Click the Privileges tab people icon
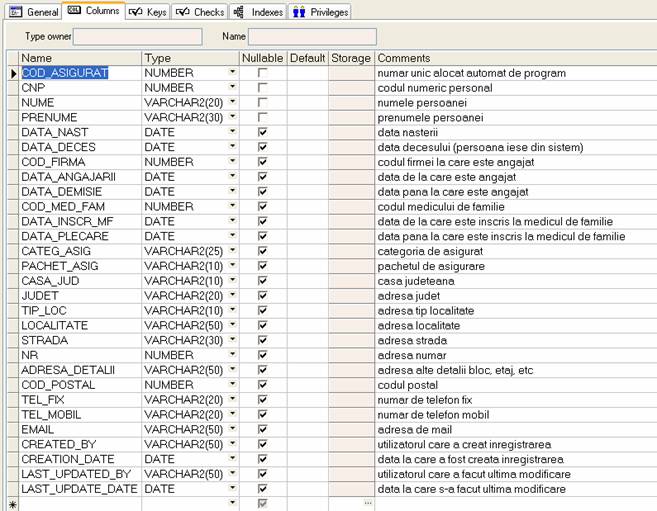657x511 pixels. pos(298,12)
